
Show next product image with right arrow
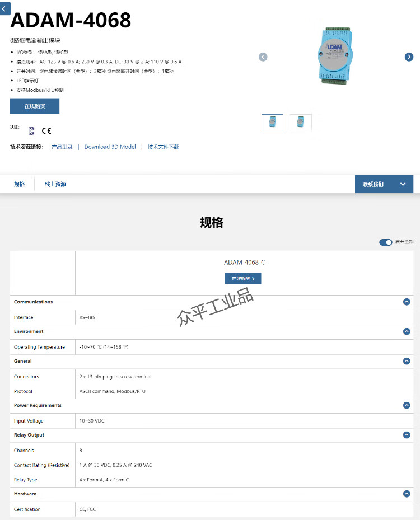point(409,57)
